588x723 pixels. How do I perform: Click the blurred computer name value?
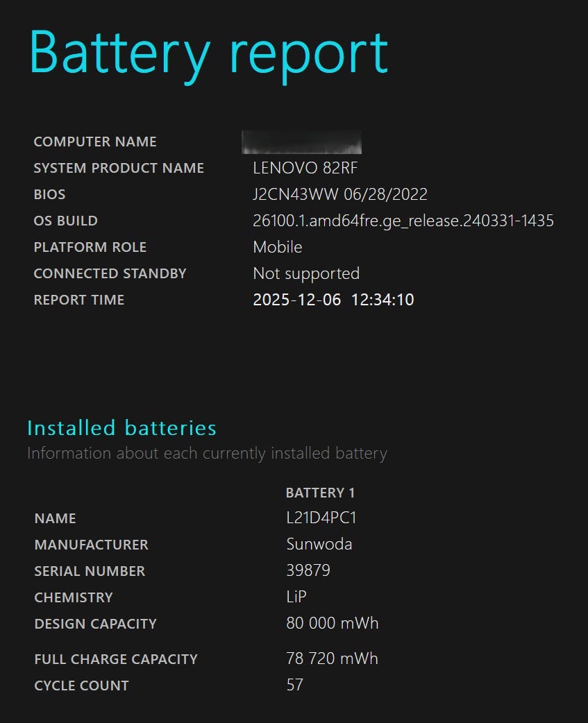click(302, 142)
